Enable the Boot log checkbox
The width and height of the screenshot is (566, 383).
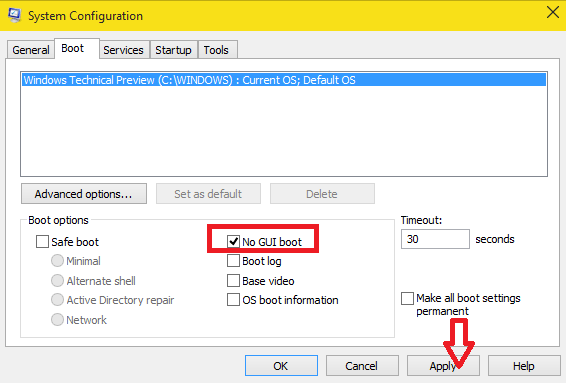click(233, 261)
